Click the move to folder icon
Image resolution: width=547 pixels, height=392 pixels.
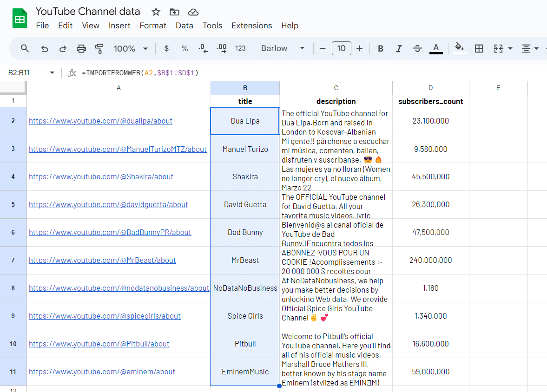pos(175,12)
